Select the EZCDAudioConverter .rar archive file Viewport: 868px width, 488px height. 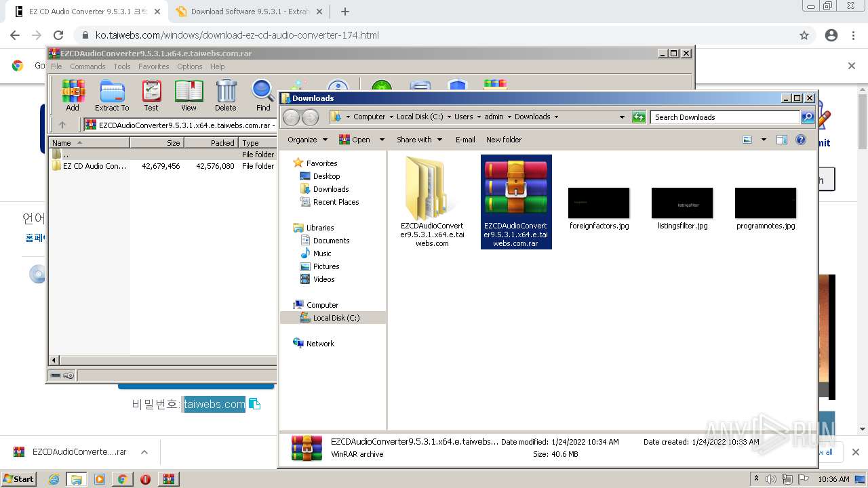[x=516, y=201]
